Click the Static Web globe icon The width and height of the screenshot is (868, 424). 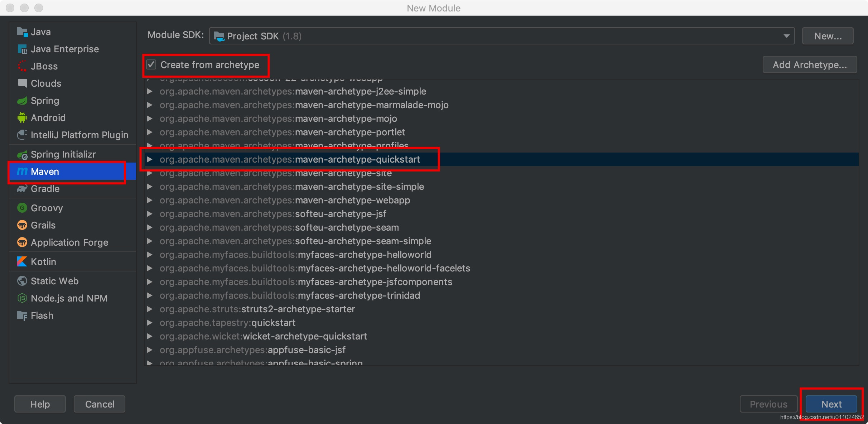22,281
